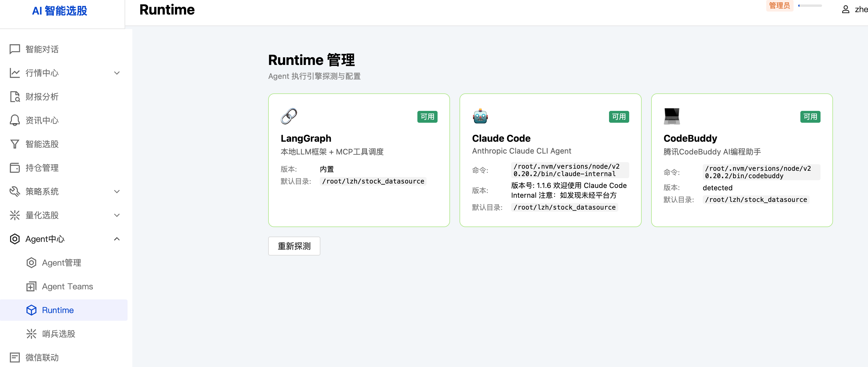
Task: Click LangGraph's /root/lzh/stock_datasource path
Action: [373, 181]
